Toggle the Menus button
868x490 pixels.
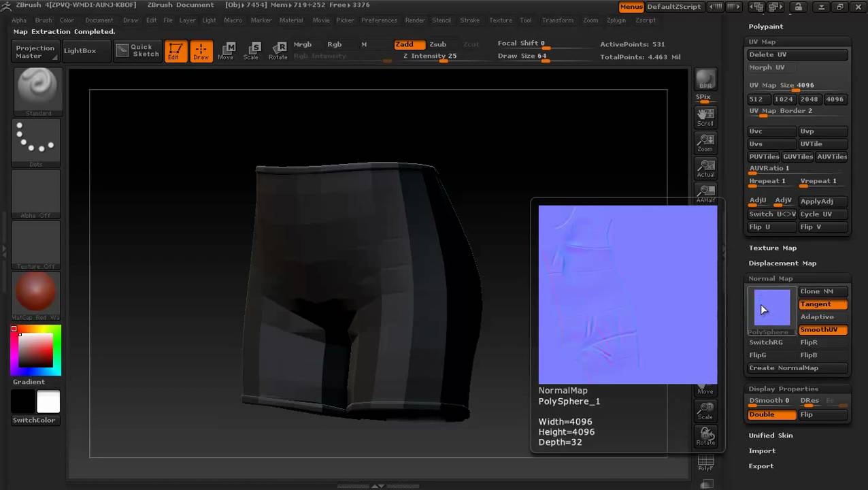tap(631, 7)
